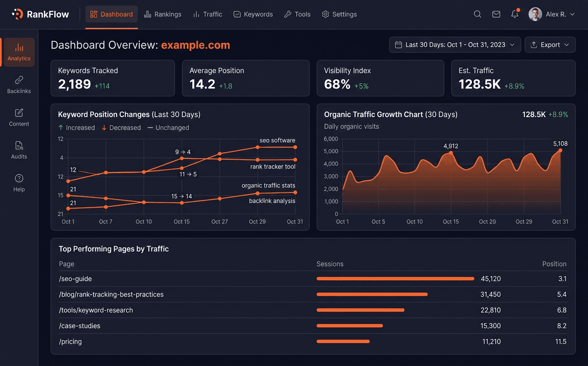Screen dimensions: 588x366
Task: Open the notifications bell icon
Action: [x=515, y=14]
